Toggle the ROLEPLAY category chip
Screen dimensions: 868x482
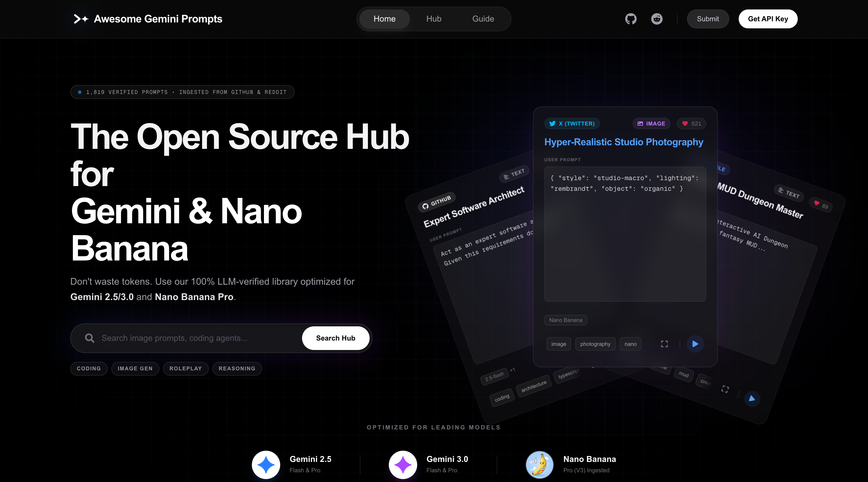[185, 368]
